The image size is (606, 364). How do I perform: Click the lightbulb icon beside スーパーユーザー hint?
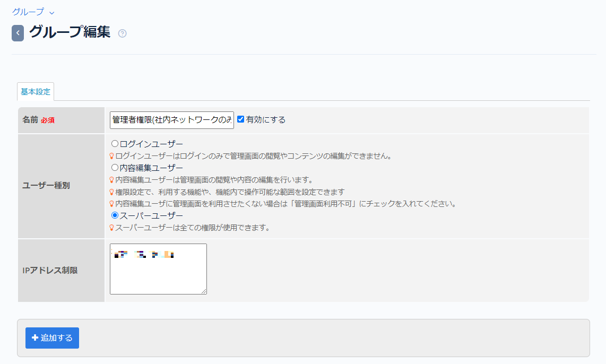(111, 228)
